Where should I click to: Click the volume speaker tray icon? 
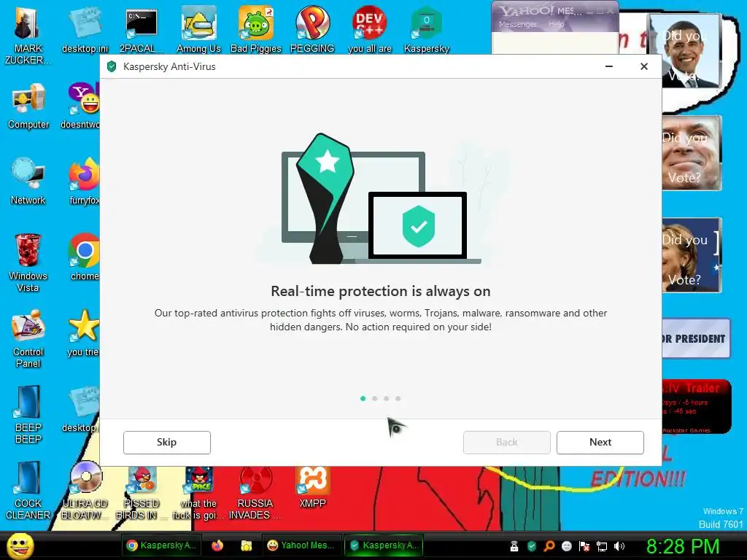click(619, 546)
